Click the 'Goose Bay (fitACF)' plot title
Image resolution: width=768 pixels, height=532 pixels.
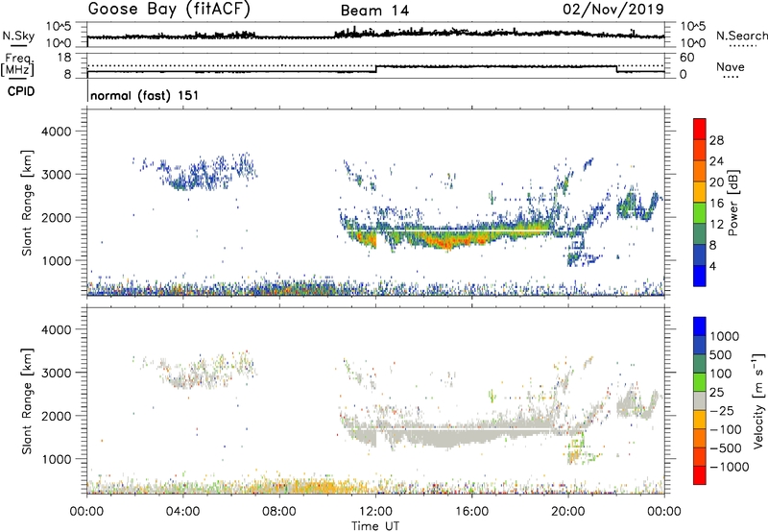click(x=169, y=10)
